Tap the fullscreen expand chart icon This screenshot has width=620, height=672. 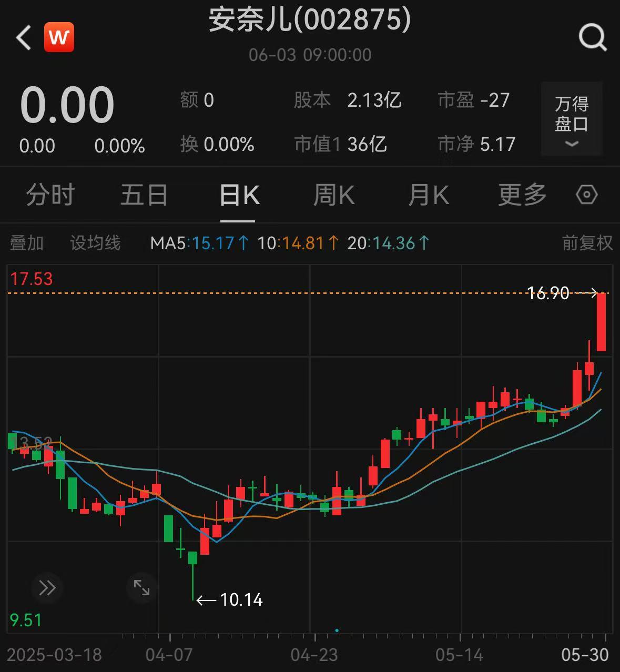pyautogui.click(x=141, y=587)
